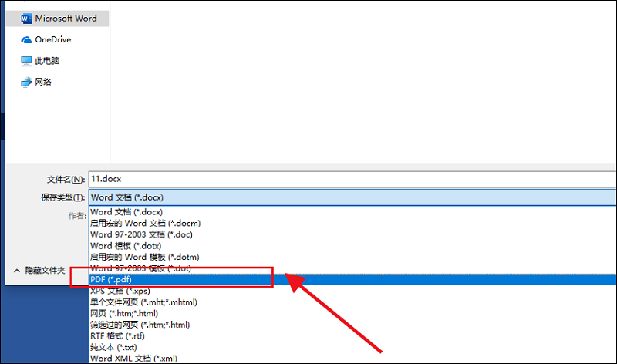
Task: Click the 此电脑 computer icon
Action: (26, 61)
